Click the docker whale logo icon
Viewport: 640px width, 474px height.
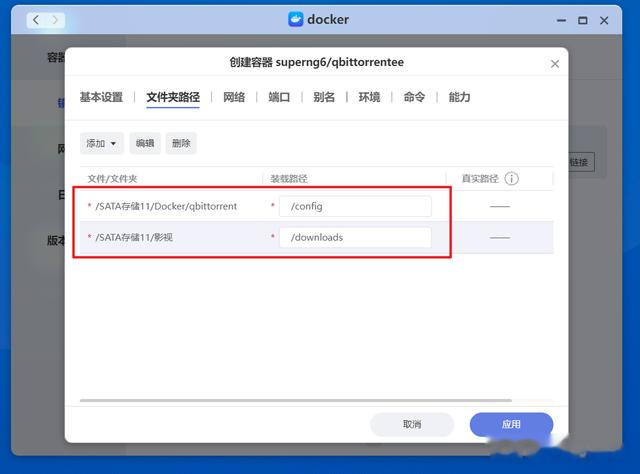point(296,19)
